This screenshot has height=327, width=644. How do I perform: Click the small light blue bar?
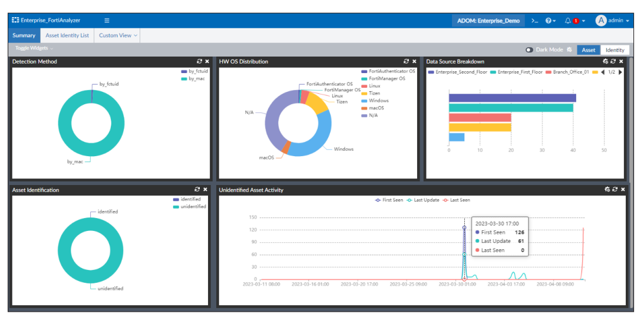(457, 137)
